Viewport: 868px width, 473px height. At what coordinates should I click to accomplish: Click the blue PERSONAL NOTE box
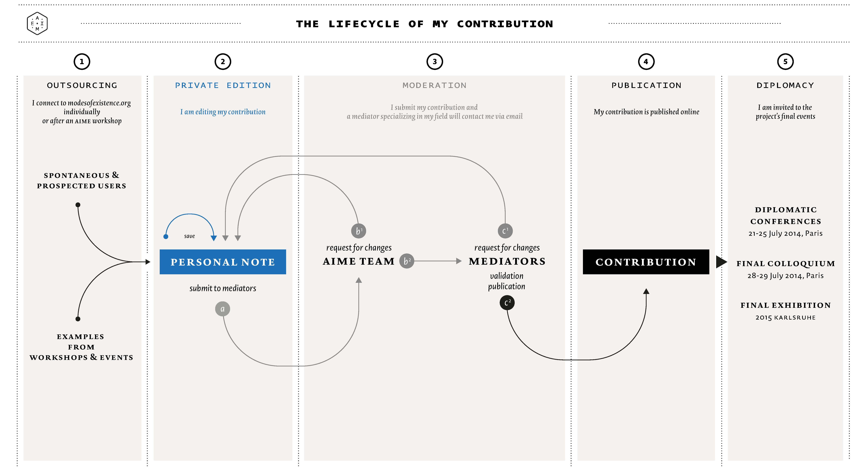[x=223, y=262]
